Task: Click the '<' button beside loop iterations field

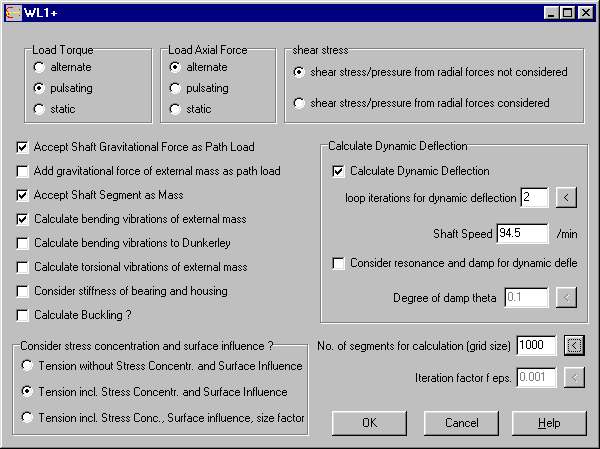Action: 567,197
